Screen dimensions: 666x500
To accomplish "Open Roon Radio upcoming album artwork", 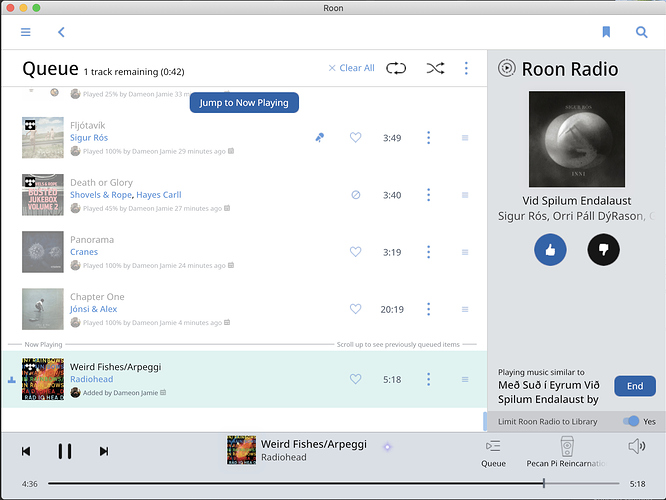I will pyautogui.click(x=577, y=139).
